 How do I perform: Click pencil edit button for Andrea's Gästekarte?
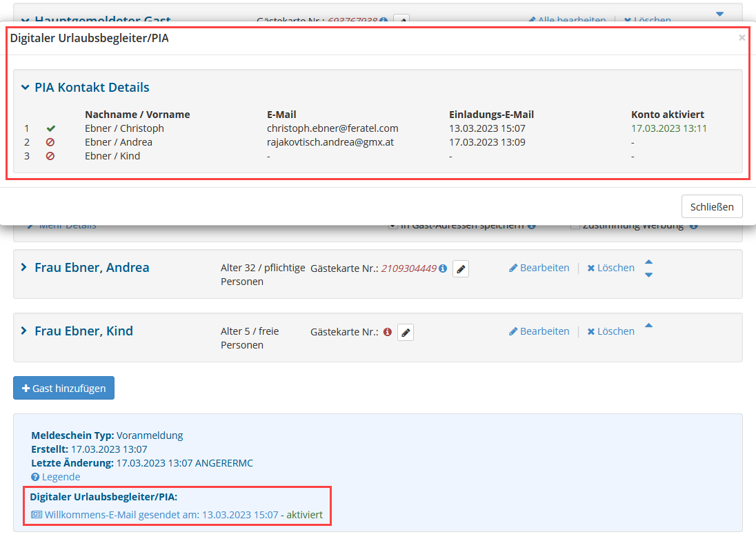pyautogui.click(x=461, y=268)
